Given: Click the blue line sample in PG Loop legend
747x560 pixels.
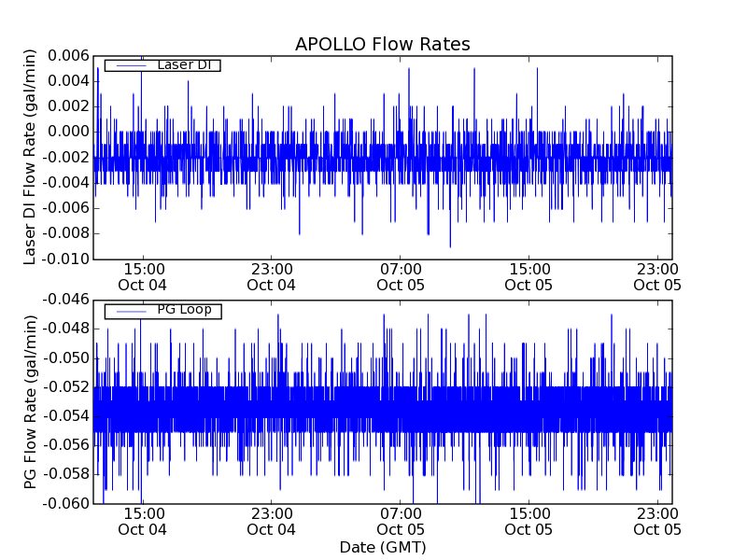Looking at the screenshot, I should pos(132,312).
